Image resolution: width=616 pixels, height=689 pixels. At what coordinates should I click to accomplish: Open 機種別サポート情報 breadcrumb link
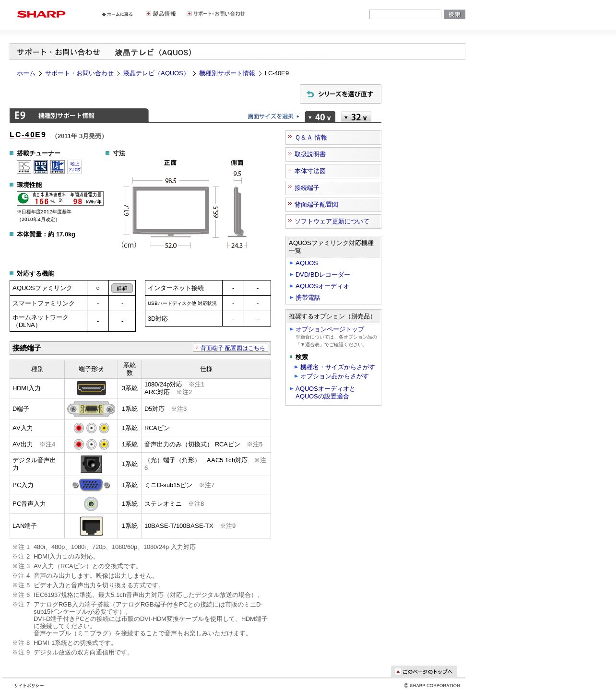pyautogui.click(x=227, y=73)
